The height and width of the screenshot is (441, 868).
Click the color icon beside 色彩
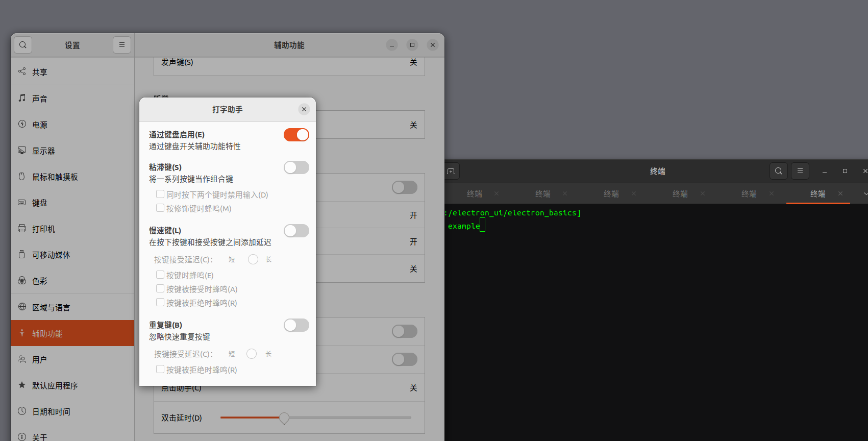point(22,281)
